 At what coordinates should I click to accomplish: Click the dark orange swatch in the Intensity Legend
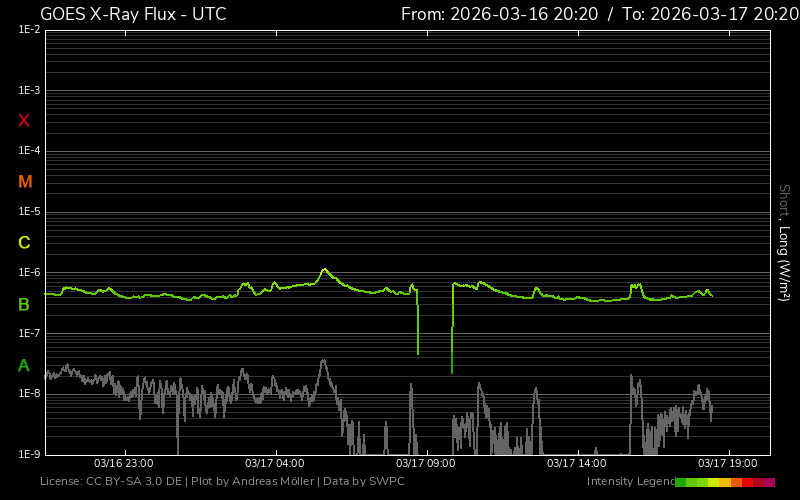(736, 482)
